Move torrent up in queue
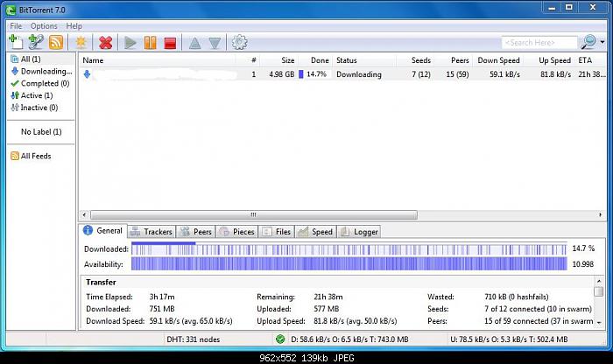This screenshot has width=613, height=364. click(x=194, y=42)
